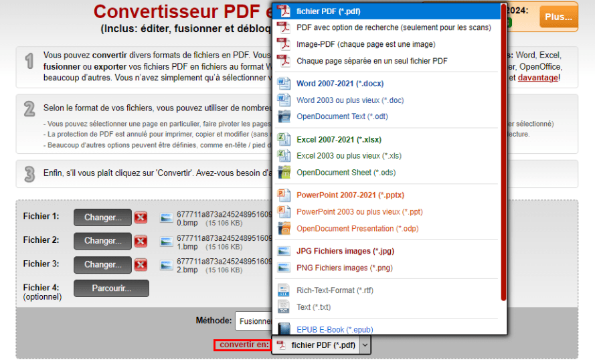Click PowerPoint icon beside PowerPoint 2003 entry
The width and height of the screenshot is (595, 364).
[284, 212]
